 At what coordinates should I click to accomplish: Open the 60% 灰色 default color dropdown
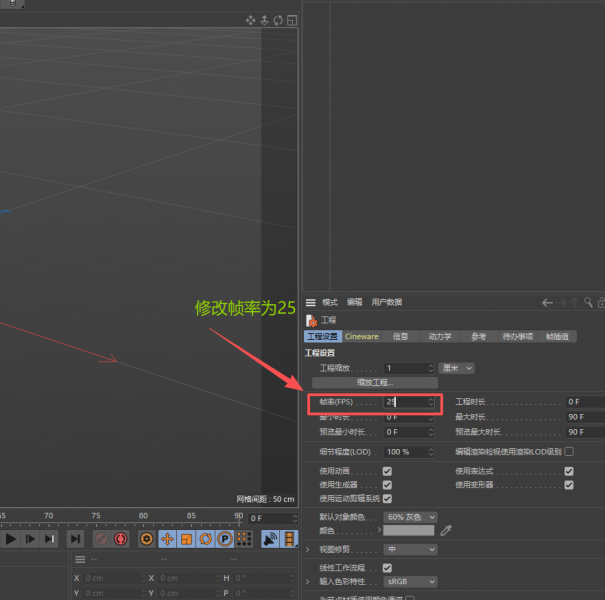[410, 517]
